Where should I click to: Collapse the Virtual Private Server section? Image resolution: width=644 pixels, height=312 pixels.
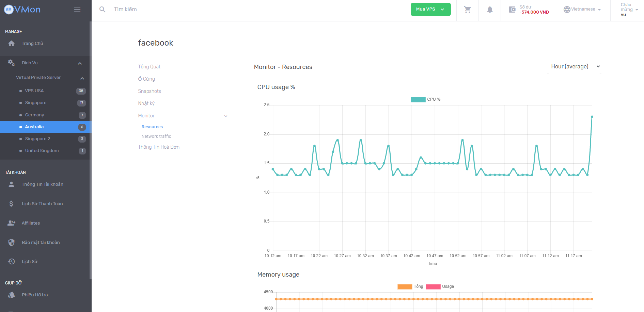pos(82,78)
